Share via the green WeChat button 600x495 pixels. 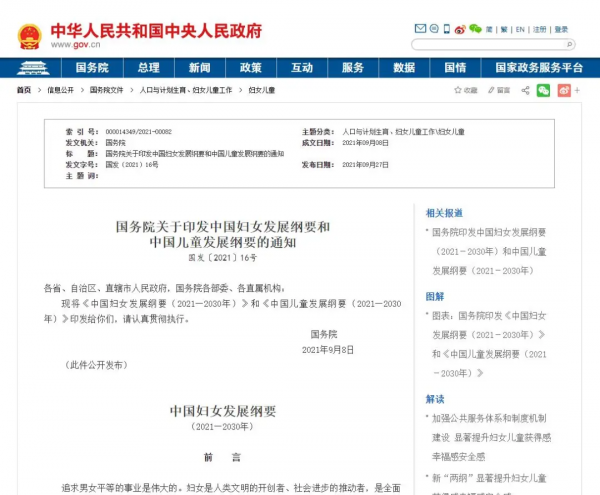[543, 90]
